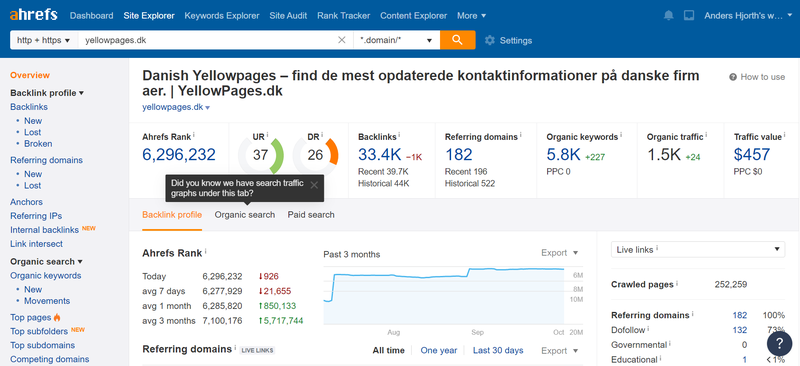Click info icon next to Ahrefs Rank metric
Viewport: 800px width, 366px height.
[x=194, y=135]
